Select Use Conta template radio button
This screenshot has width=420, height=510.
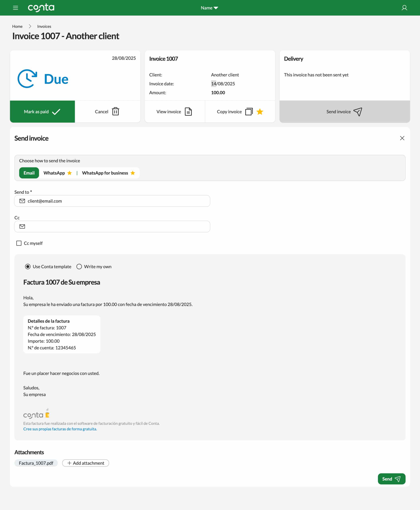coord(28,267)
